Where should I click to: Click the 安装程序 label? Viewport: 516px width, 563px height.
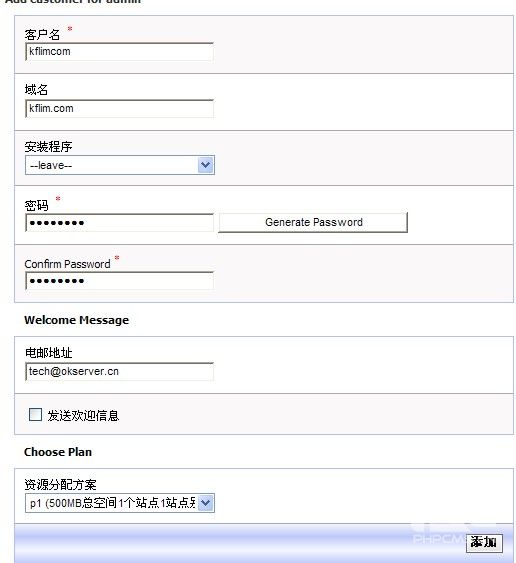pos(48,146)
